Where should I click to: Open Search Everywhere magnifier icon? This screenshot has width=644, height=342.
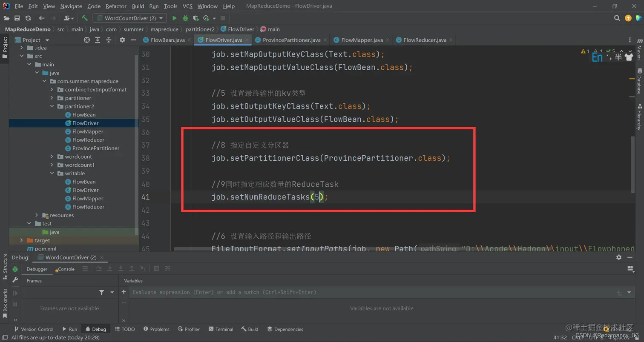[617, 18]
